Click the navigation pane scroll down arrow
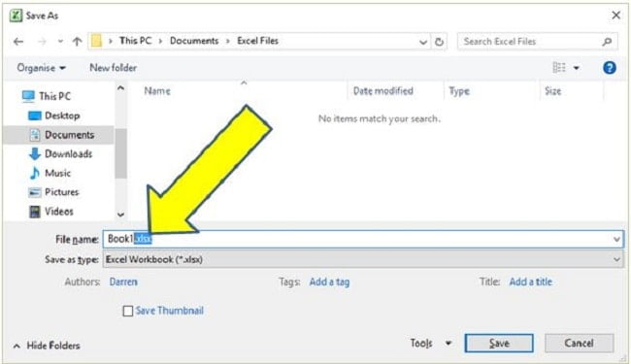The height and width of the screenshot is (364, 631). (120, 215)
